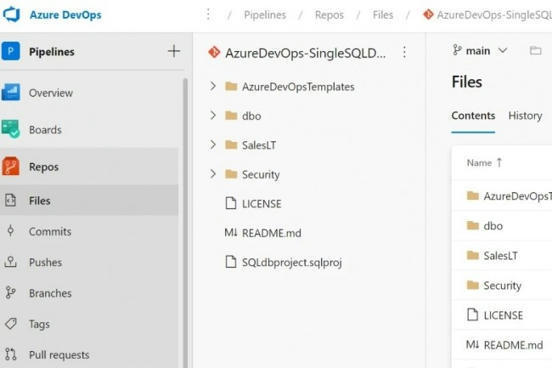Click the orange Repos icon

pos(11,166)
